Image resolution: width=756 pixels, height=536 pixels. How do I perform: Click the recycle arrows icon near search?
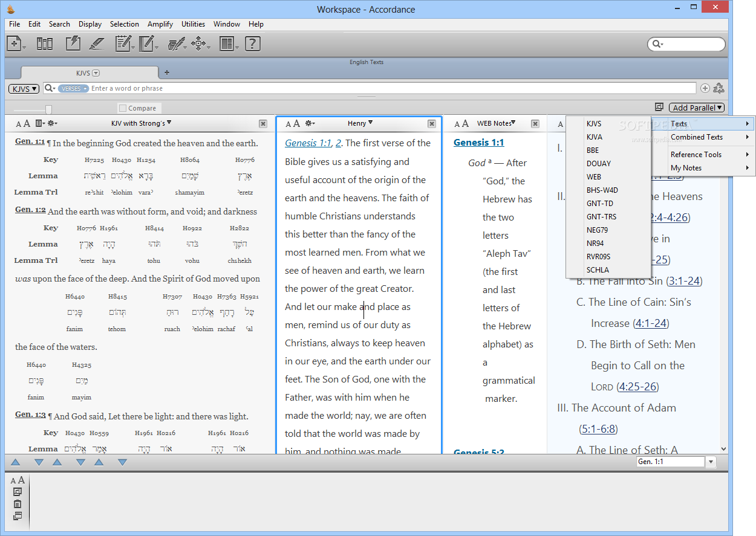719,88
